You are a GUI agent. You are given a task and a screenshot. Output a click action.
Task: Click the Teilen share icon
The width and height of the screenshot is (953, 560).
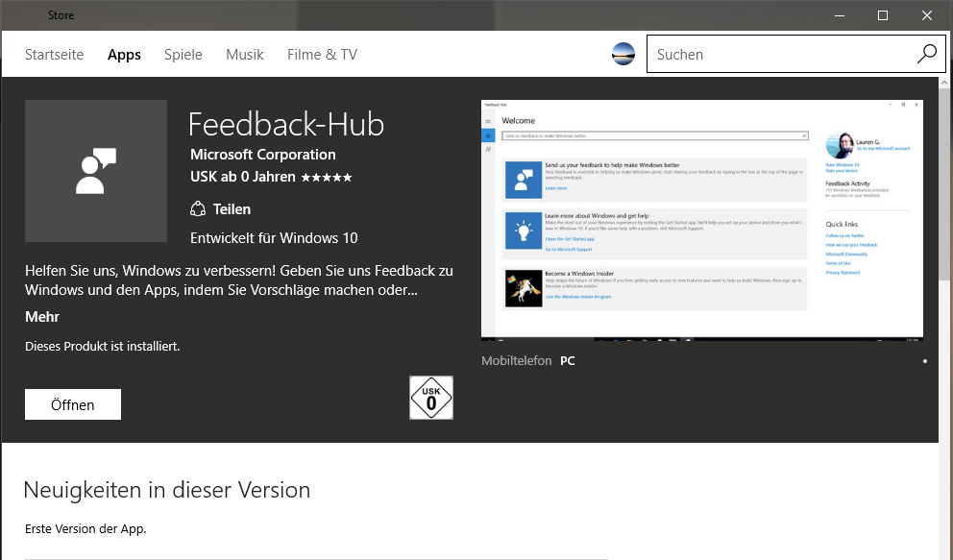198,209
